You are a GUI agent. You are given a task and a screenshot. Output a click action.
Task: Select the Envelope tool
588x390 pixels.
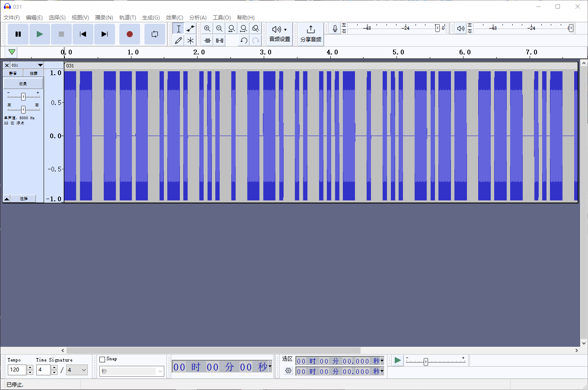tap(190, 29)
